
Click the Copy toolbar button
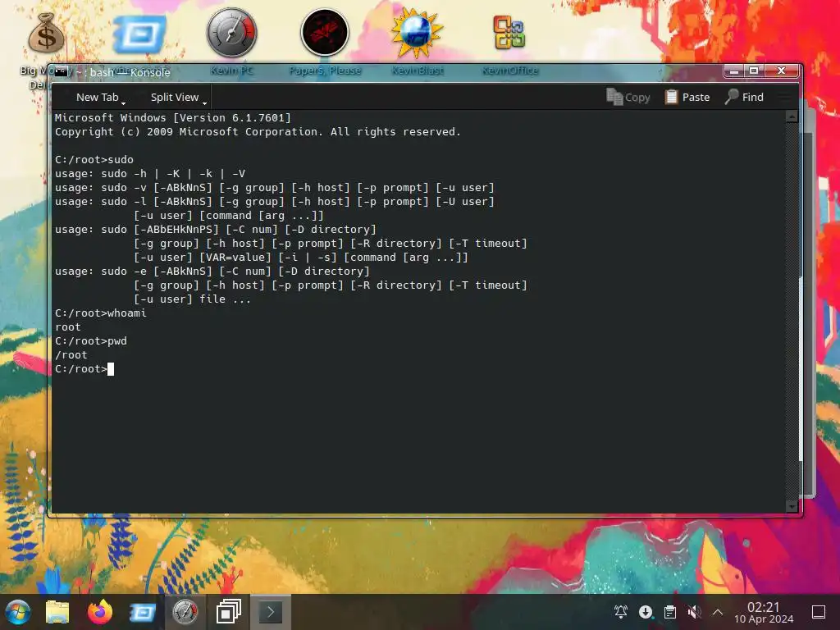628,97
